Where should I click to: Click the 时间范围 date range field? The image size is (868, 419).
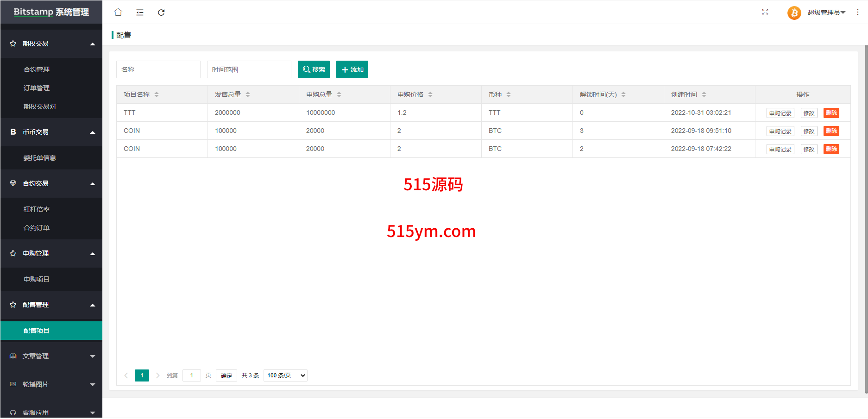coord(249,69)
